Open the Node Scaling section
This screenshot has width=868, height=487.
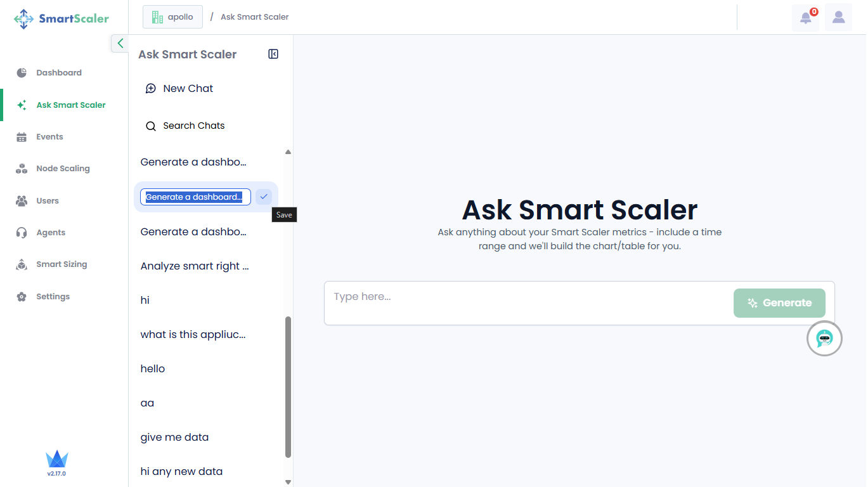pyautogui.click(x=63, y=169)
